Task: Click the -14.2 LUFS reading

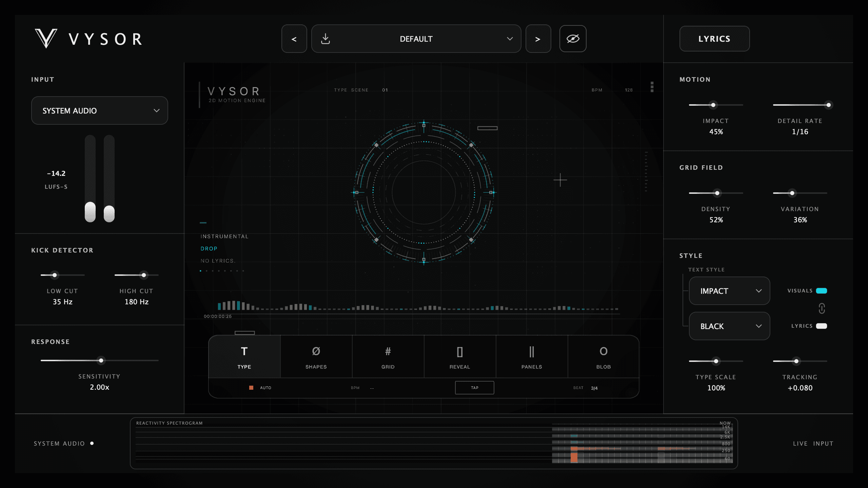Action: [x=56, y=174]
